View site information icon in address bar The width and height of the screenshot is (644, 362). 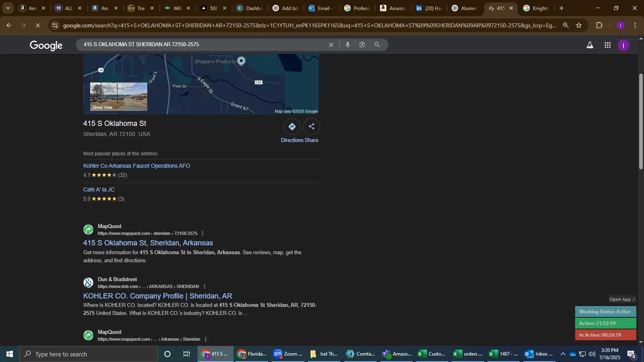tap(55, 25)
